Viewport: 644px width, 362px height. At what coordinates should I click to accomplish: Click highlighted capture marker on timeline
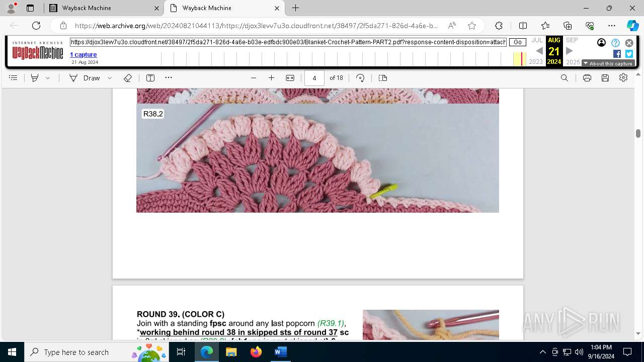pos(522,59)
